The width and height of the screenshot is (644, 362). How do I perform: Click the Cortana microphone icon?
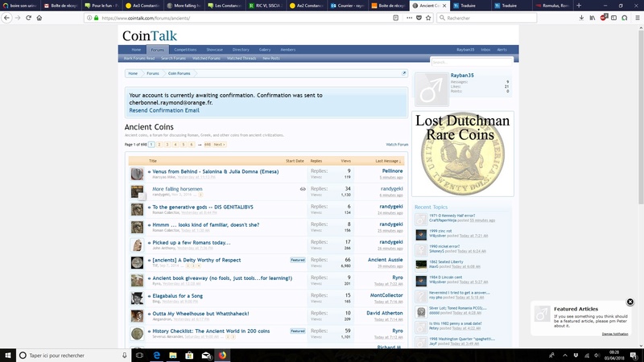point(125,356)
